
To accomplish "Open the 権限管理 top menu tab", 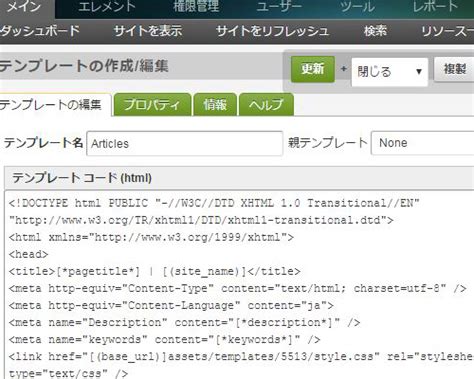I will tap(196, 7).
